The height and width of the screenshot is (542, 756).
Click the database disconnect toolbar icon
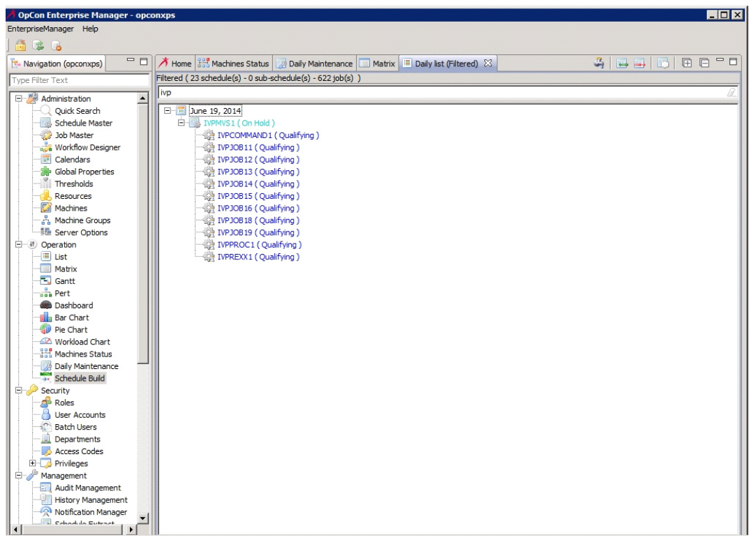(56, 46)
